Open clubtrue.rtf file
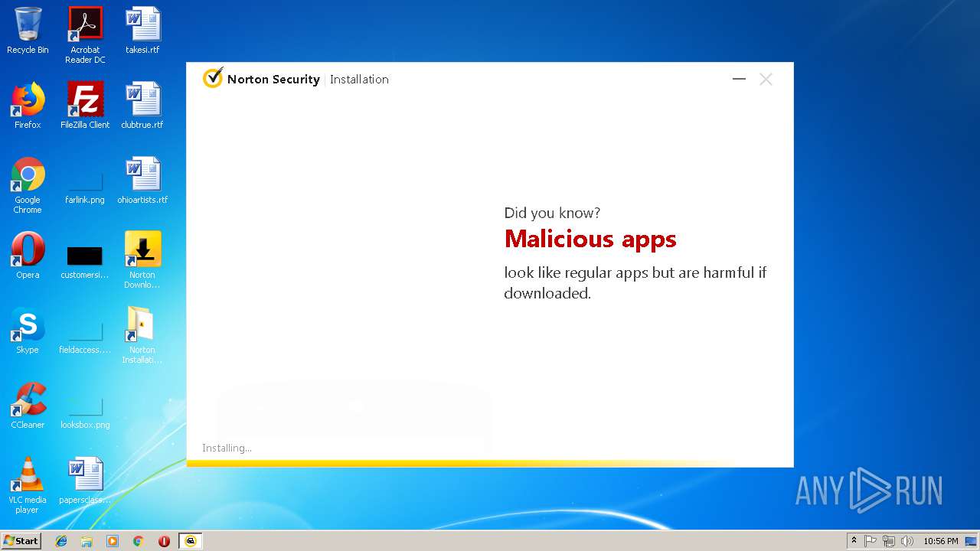This screenshot has height=551, width=980. coord(142,106)
